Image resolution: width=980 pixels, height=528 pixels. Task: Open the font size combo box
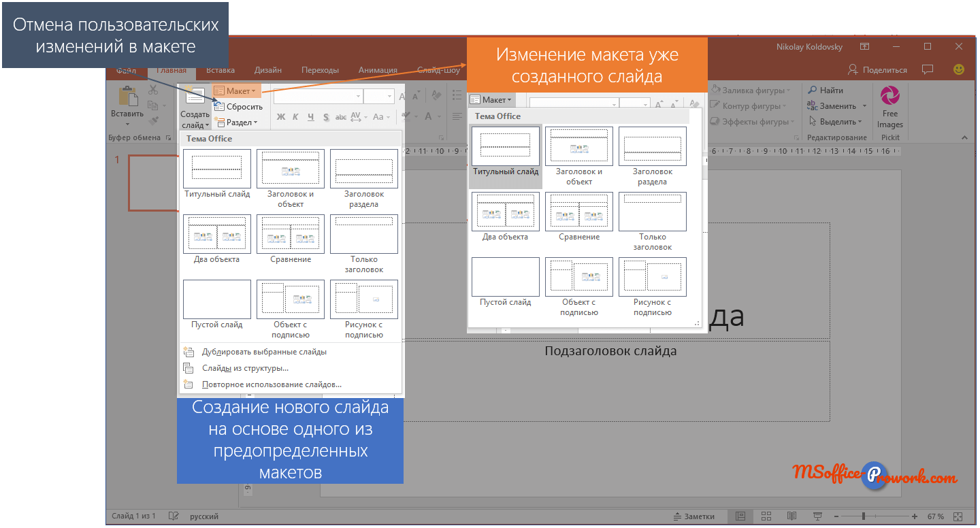click(378, 97)
